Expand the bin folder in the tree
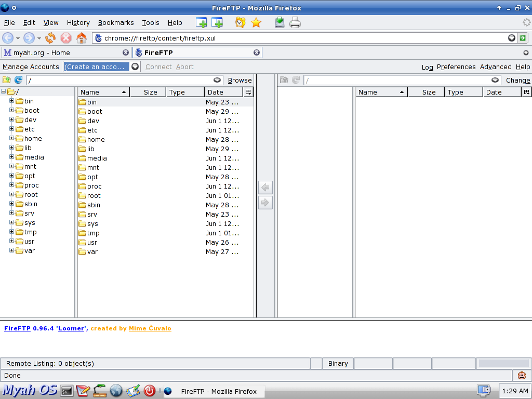The height and width of the screenshot is (399, 532). click(11, 101)
